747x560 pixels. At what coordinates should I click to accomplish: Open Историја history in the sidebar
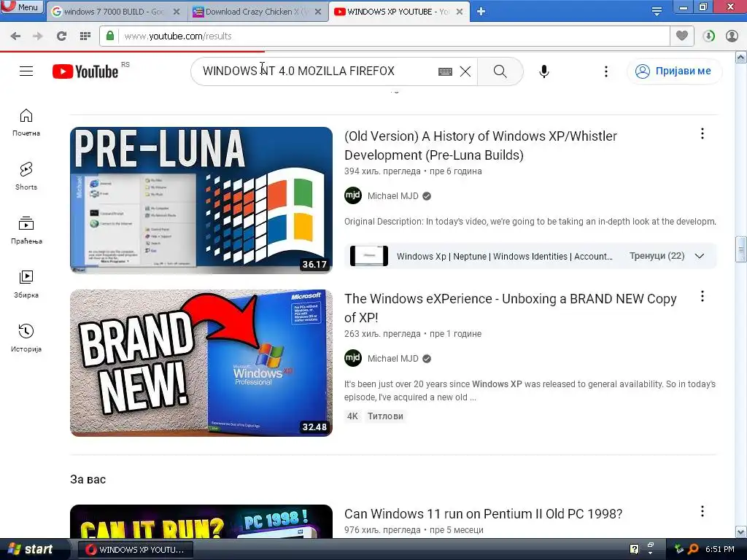(x=26, y=338)
